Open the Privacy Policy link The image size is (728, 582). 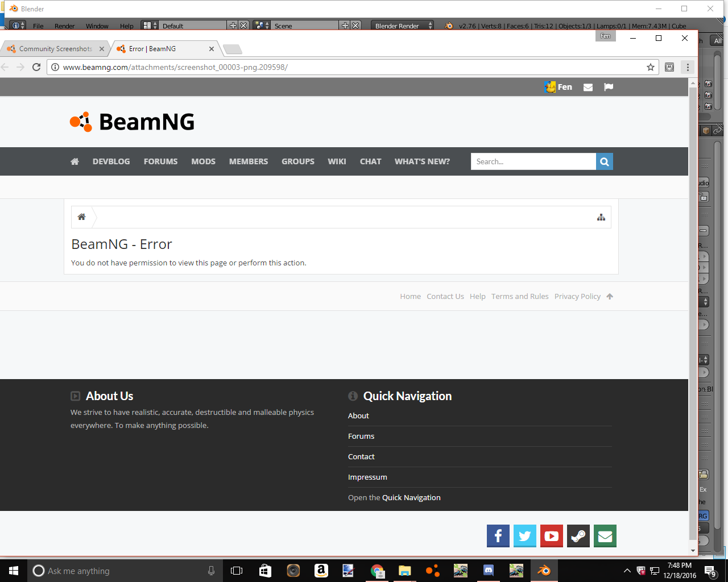pos(577,296)
